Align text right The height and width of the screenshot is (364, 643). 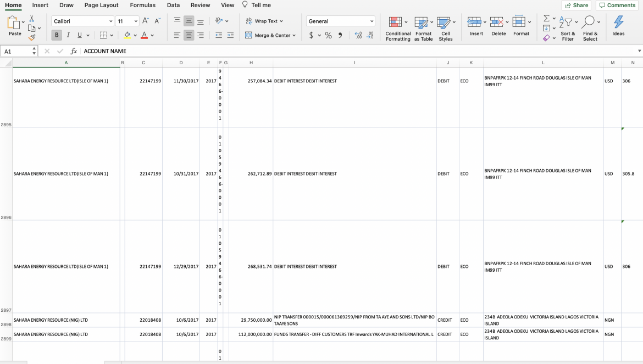[x=200, y=35]
